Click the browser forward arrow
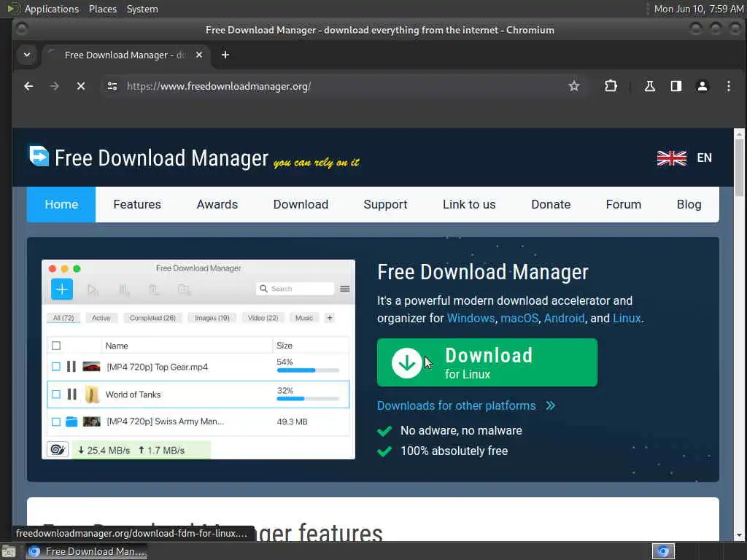The height and width of the screenshot is (560, 747). [54, 86]
